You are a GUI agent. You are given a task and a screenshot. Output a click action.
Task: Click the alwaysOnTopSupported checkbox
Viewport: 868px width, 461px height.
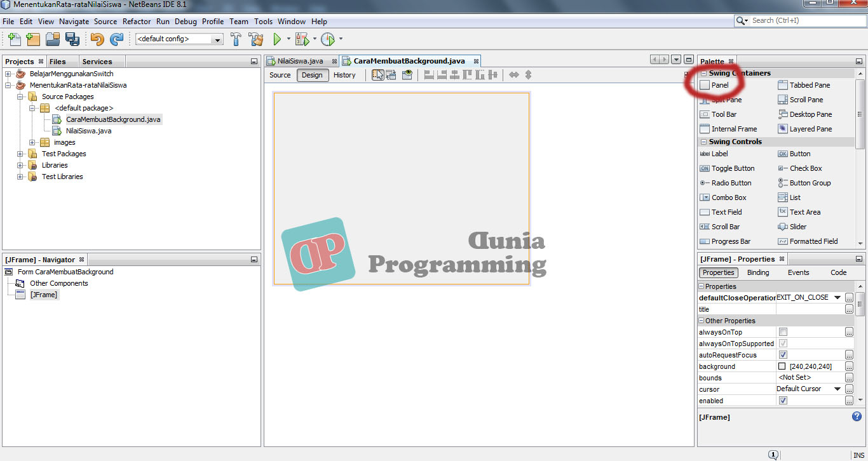click(783, 344)
